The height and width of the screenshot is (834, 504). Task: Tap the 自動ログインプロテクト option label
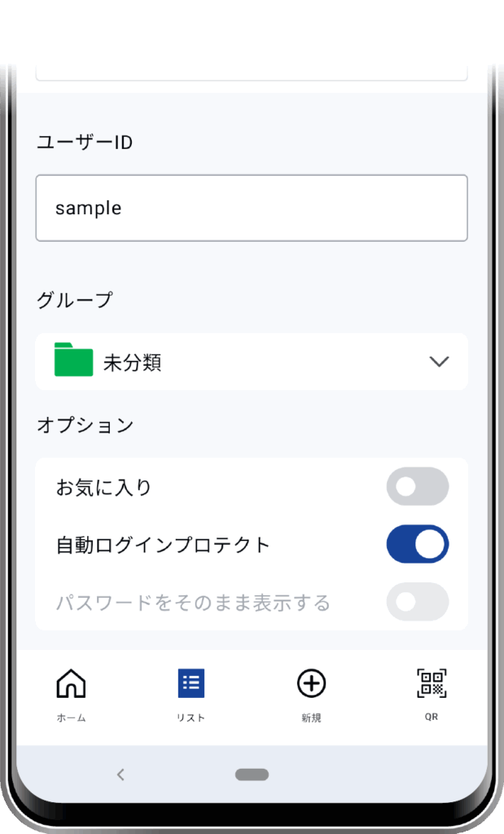point(163,545)
